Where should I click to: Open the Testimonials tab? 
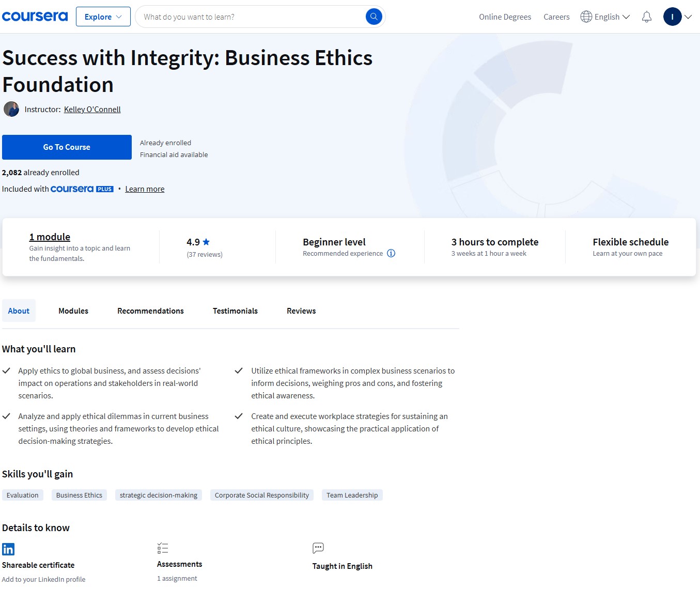coord(235,311)
